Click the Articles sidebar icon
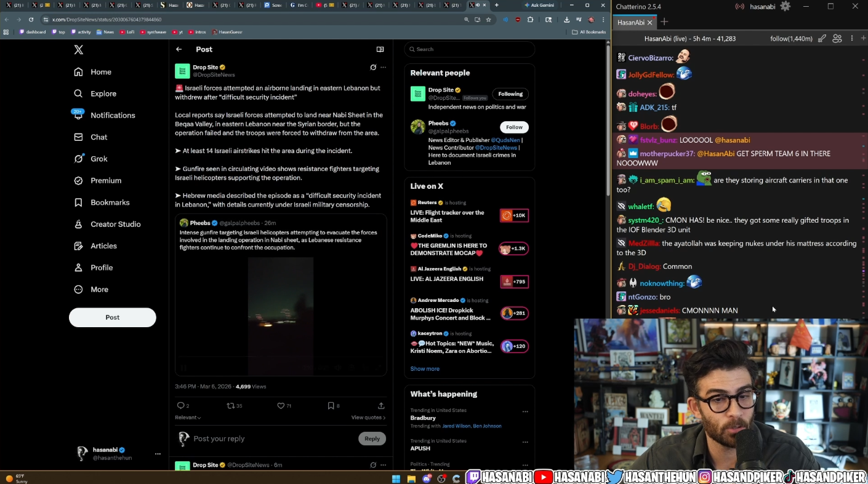 coord(78,246)
